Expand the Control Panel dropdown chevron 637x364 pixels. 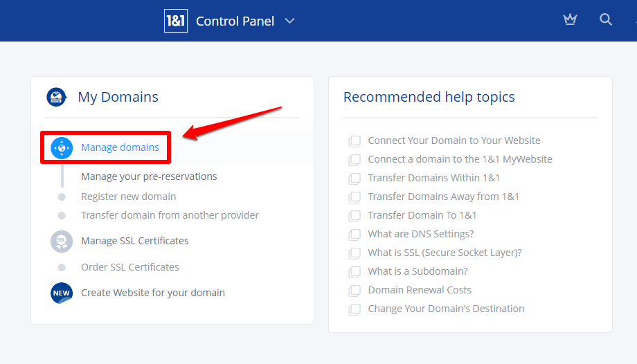[289, 21]
